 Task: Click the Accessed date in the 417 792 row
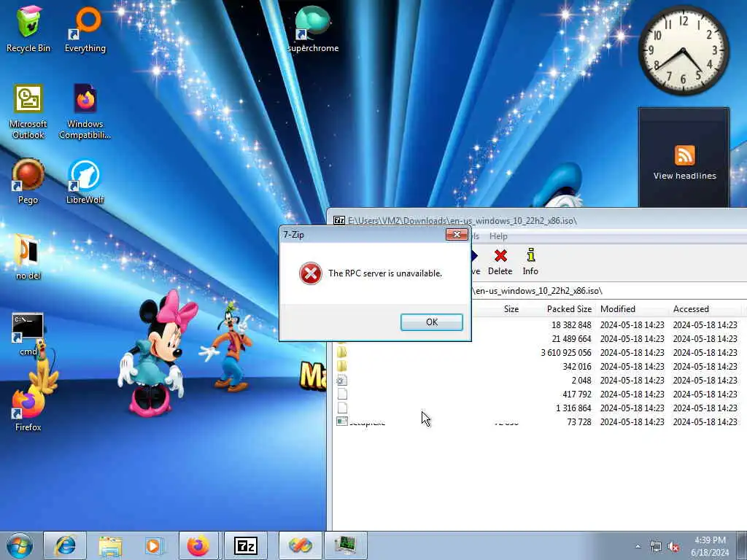coord(705,394)
